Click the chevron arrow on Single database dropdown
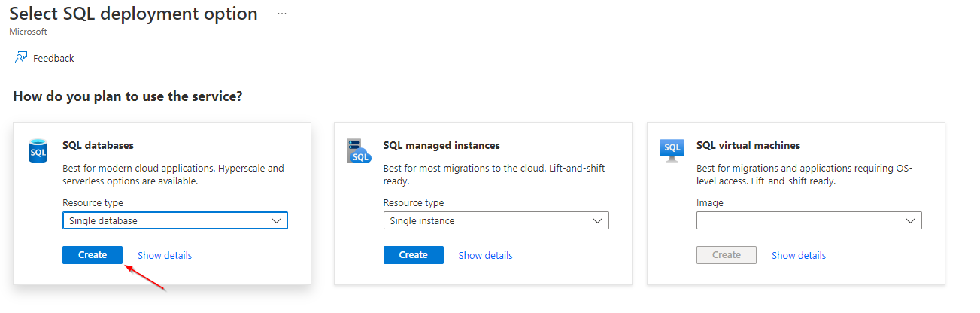The image size is (980, 313). click(276, 220)
